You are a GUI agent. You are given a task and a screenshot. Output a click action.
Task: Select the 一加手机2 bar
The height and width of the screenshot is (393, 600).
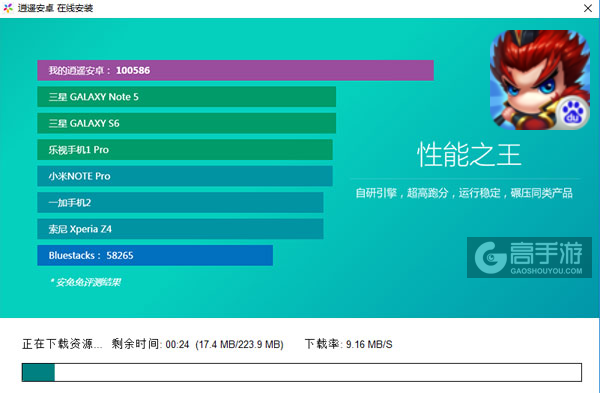coord(180,202)
